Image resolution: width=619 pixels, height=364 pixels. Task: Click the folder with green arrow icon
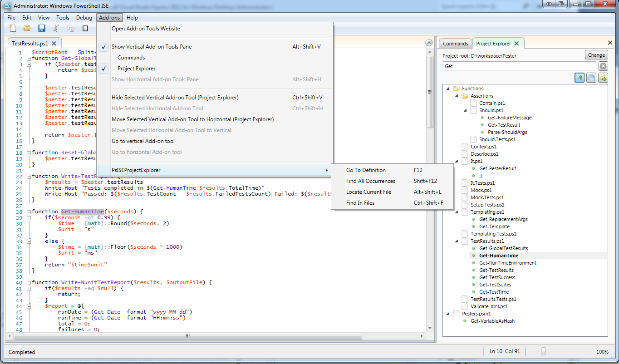tap(603, 78)
